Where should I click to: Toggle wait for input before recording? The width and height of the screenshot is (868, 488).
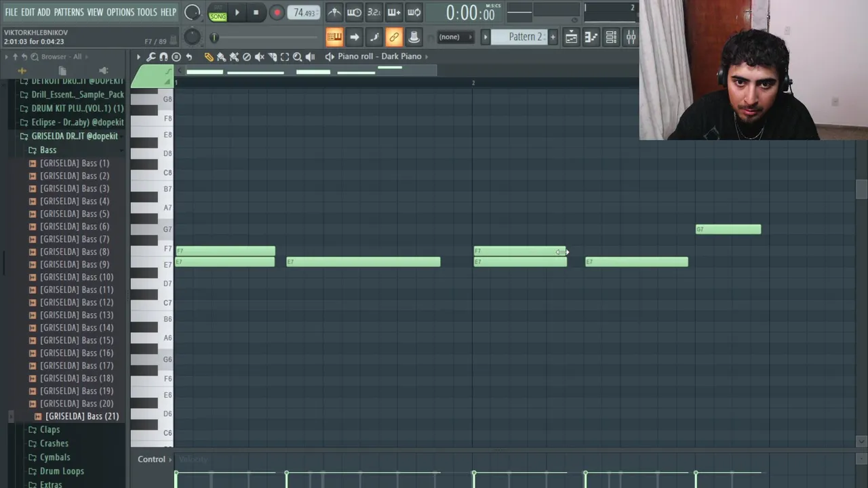pyautogui.click(x=354, y=12)
